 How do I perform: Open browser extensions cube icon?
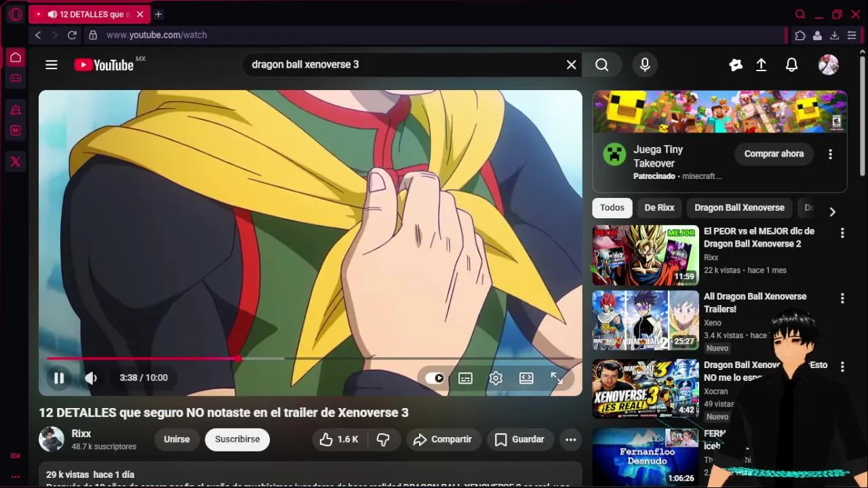click(800, 35)
